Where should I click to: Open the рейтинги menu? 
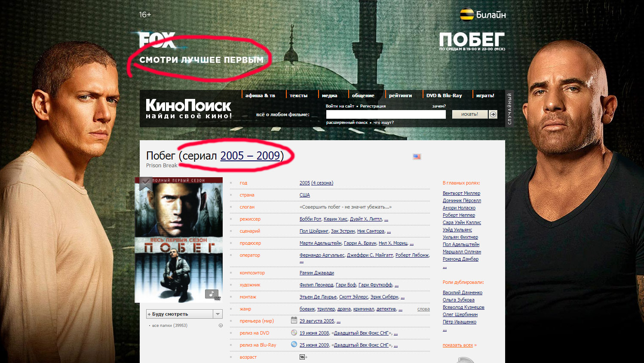pos(400,95)
